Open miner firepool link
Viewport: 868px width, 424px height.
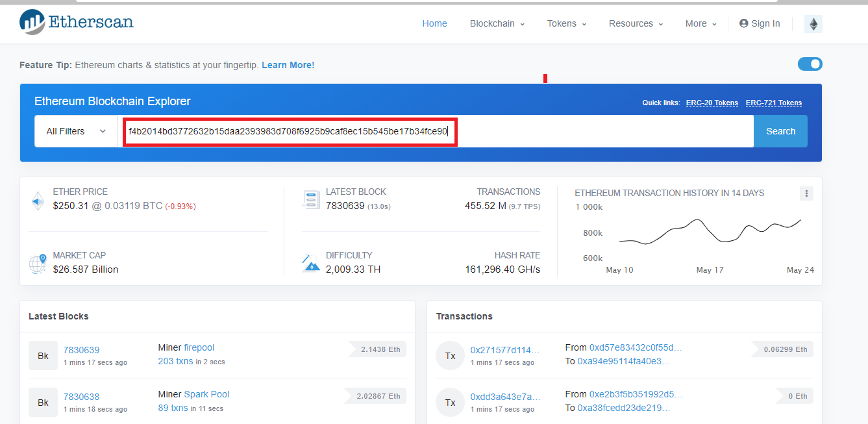(x=199, y=347)
